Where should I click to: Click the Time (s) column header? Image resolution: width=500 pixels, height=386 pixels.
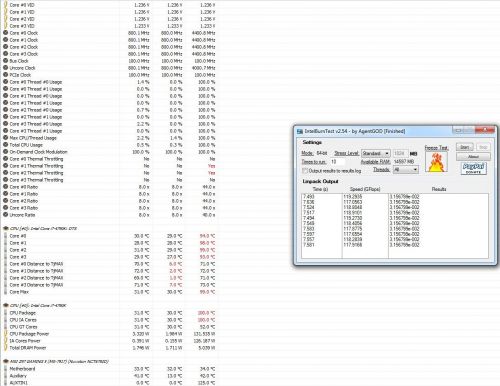[320, 189]
